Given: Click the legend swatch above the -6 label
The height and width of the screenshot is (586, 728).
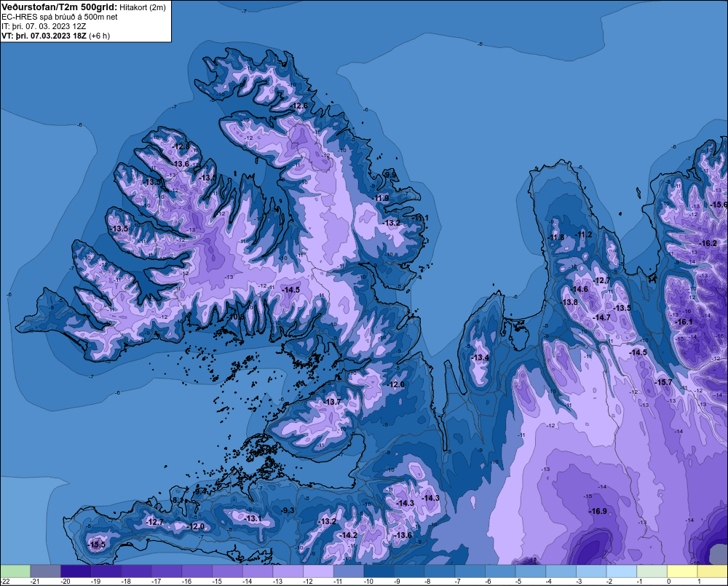Looking at the screenshot, I should pyautogui.click(x=501, y=571).
